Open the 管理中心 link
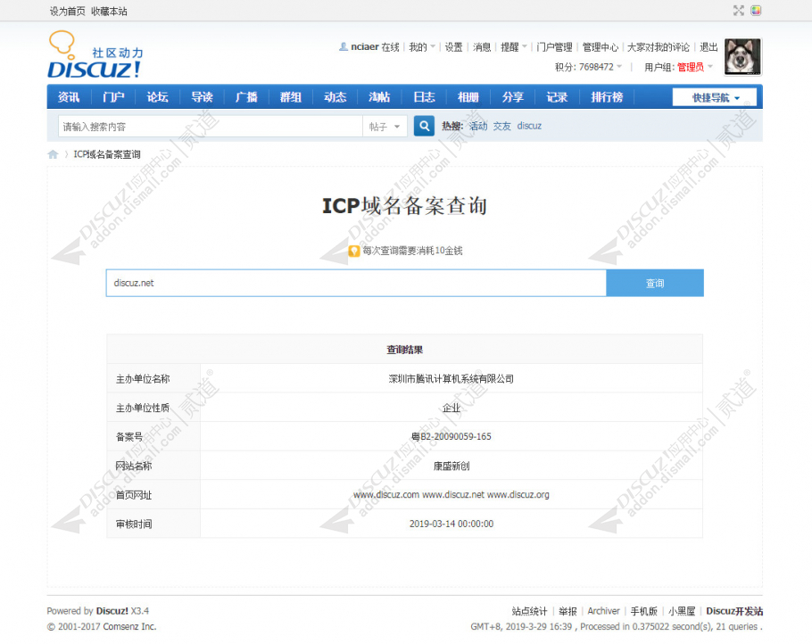 click(601, 47)
